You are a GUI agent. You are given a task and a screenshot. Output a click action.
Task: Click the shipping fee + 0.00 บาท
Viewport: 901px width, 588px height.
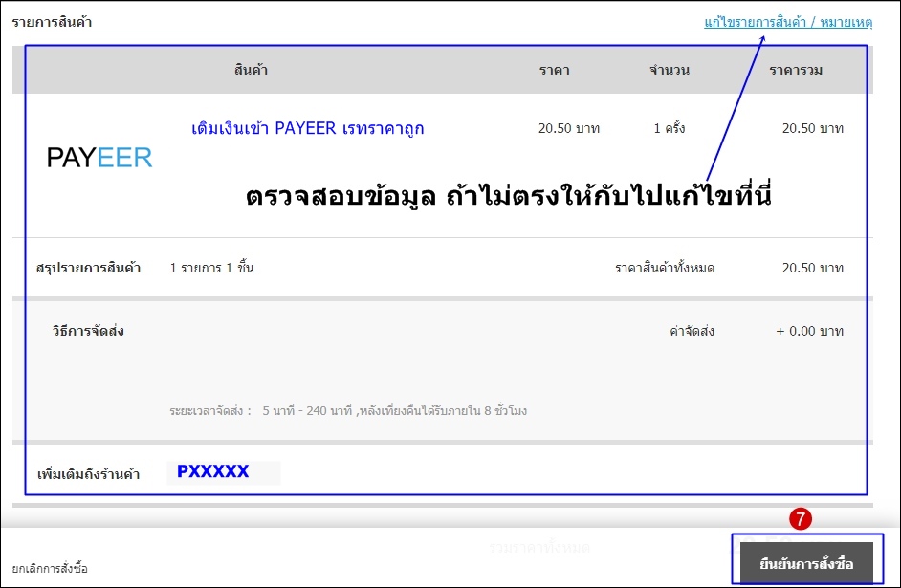809,331
